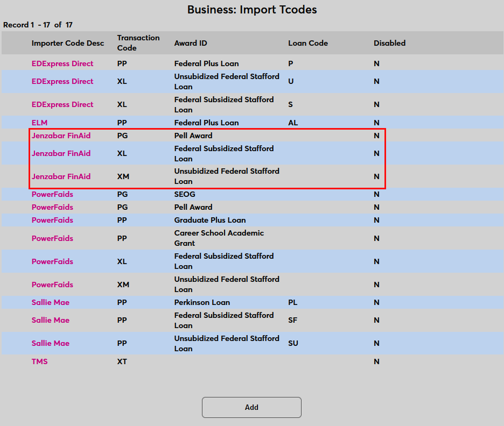
Task: Select loan code U cell
Action: (x=291, y=81)
